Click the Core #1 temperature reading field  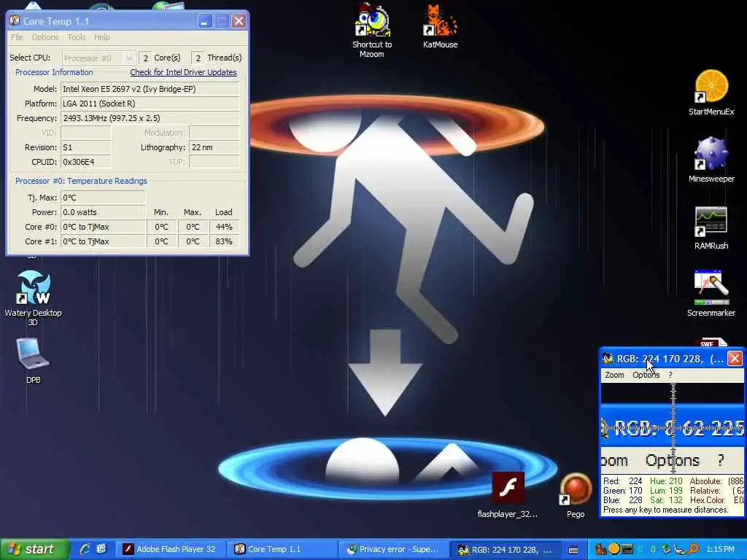click(103, 241)
